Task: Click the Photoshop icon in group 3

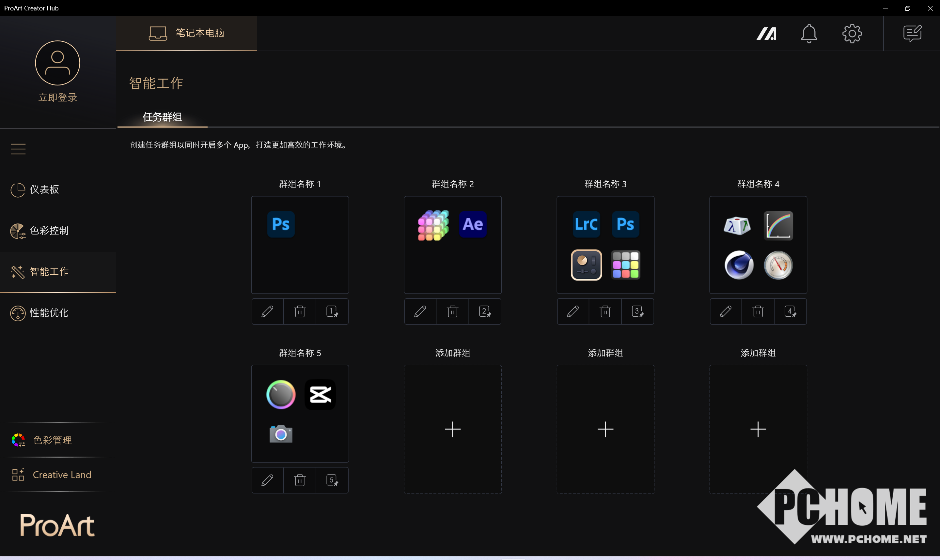Action: click(626, 224)
